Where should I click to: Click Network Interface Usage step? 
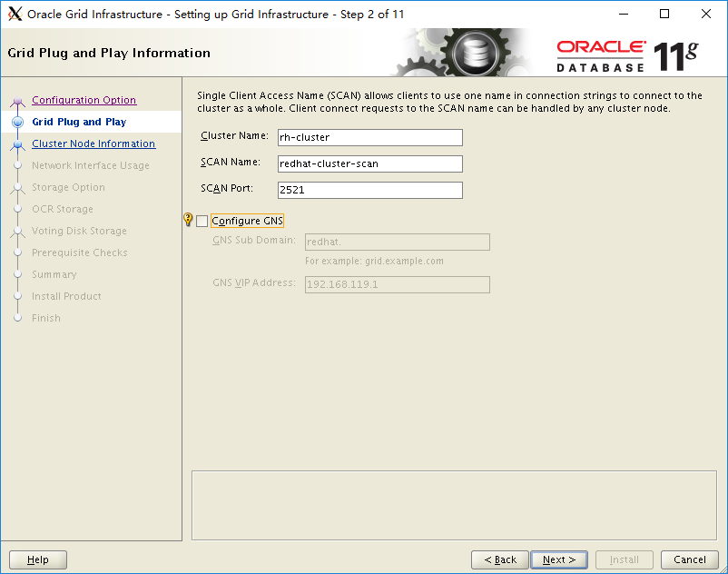[x=91, y=165]
